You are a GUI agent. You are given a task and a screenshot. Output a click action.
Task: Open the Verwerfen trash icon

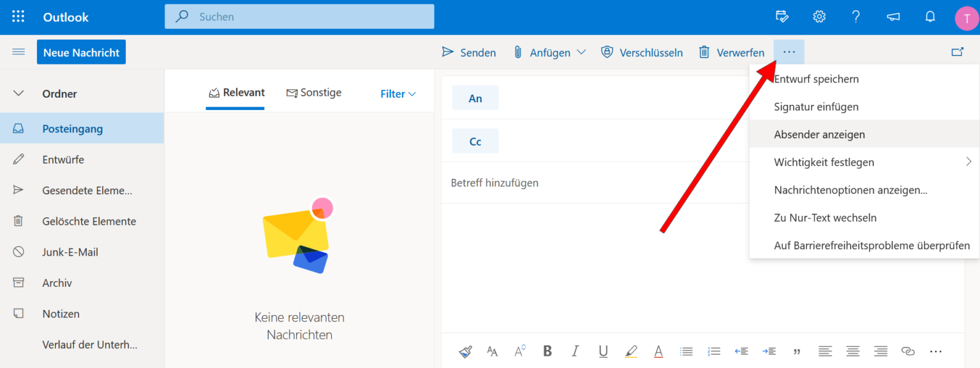tap(704, 52)
